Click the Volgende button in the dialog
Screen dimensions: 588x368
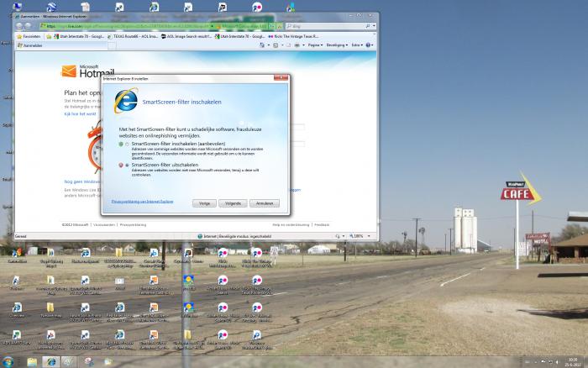point(233,203)
